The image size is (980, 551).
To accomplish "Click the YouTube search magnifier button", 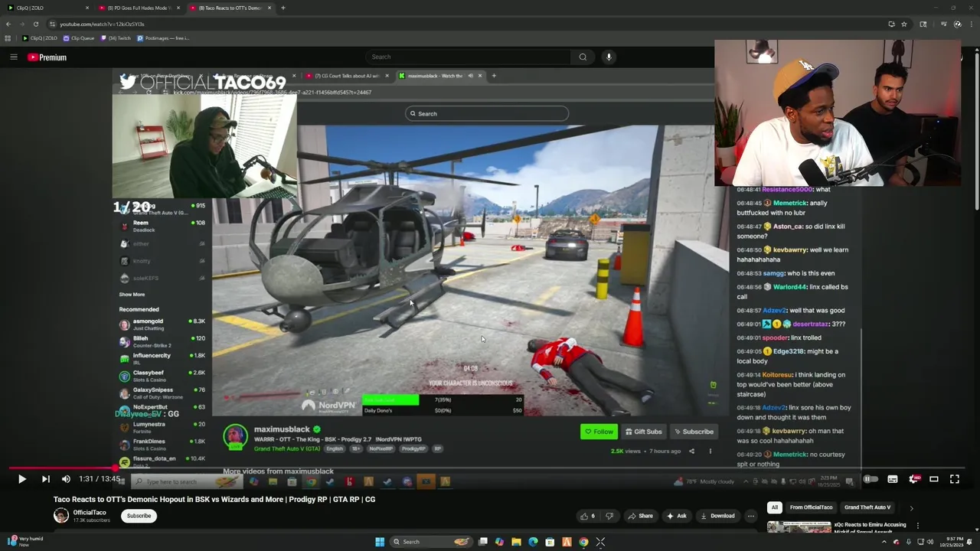I will click(583, 57).
